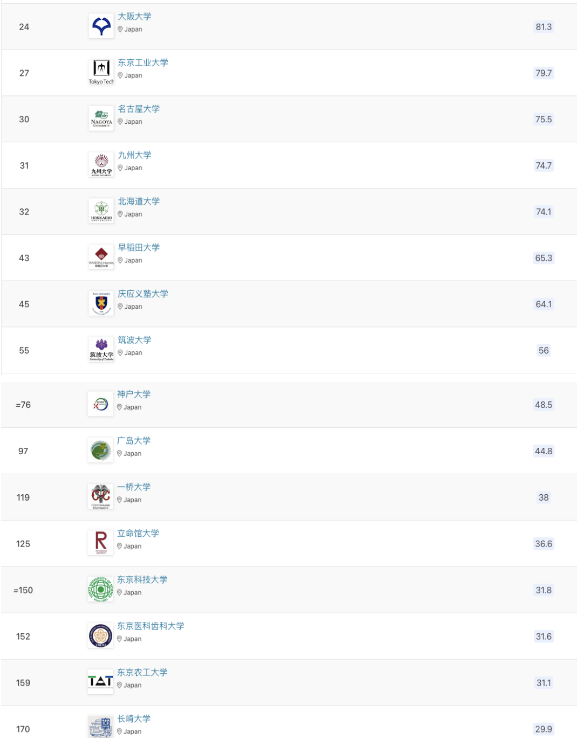Click the Ritsumeikan red R logo
This screenshot has height=738, width=577.
101,543
